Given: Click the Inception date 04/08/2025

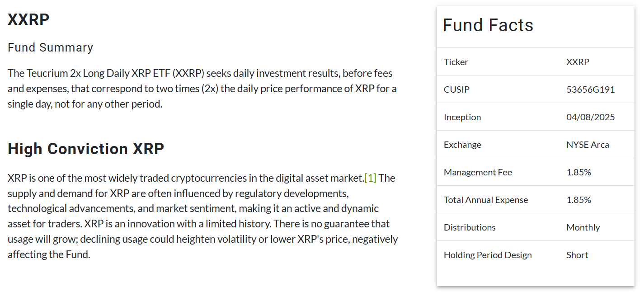Looking at the screenshot, I should pyautogui.click(x=591, y=117).
